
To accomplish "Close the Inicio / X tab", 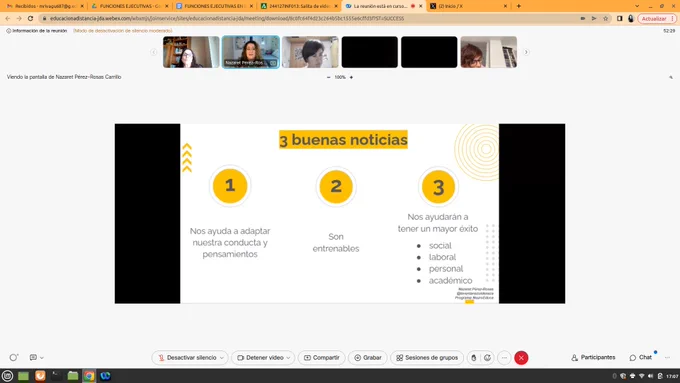I will (x=505, y=6).
